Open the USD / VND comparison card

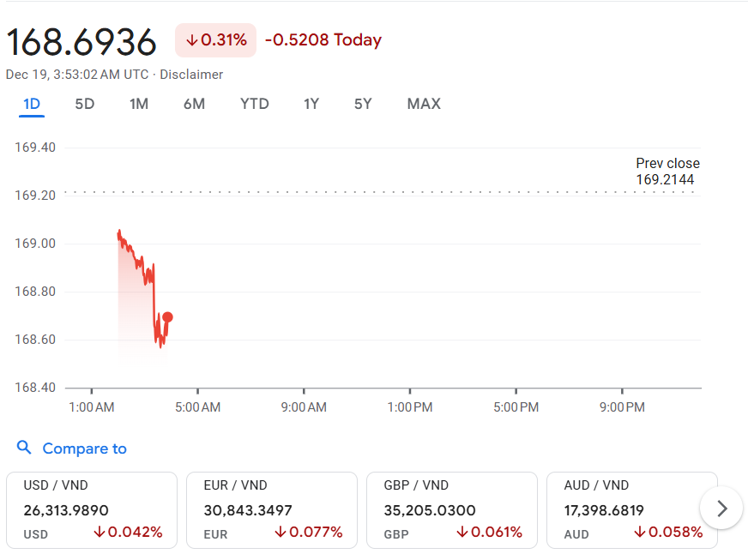[91, 509]
